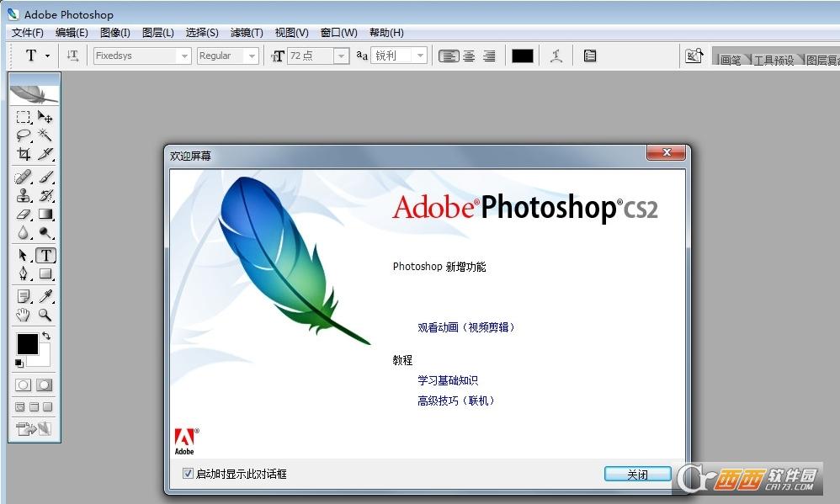Click the feather header of the toolbox

point(35,95)
